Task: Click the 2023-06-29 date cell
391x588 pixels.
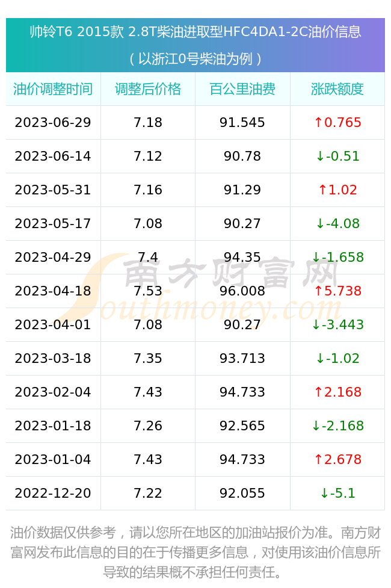Action: pos(53,122)
